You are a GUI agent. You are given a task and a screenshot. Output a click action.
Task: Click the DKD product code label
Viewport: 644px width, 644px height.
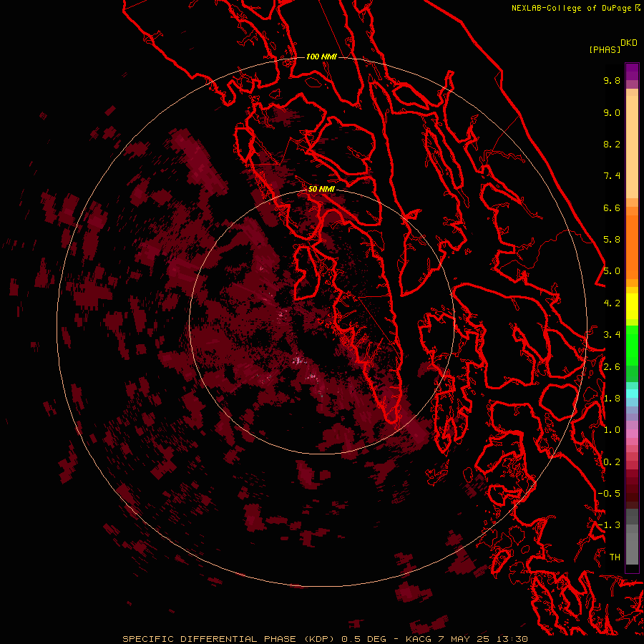(x=629, y=43)
